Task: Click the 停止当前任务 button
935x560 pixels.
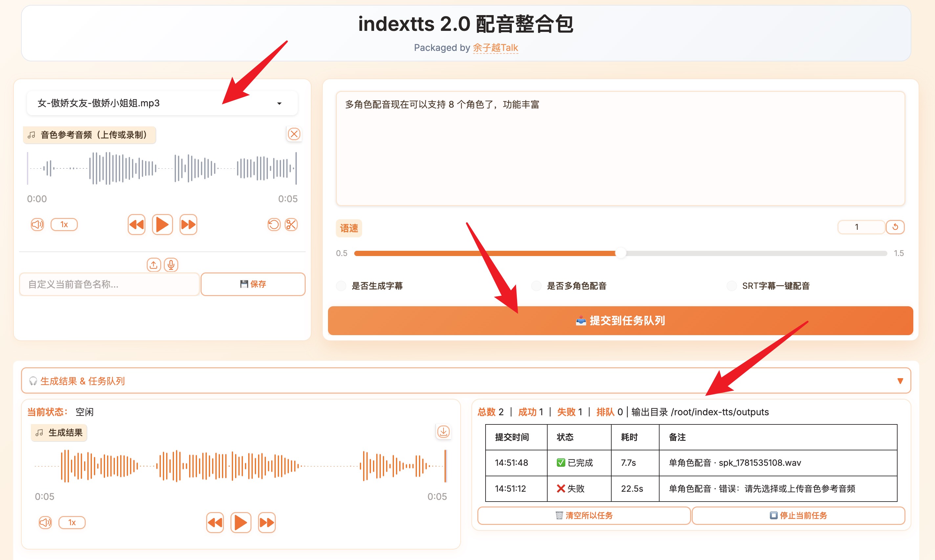Action: tap(798, 515)
